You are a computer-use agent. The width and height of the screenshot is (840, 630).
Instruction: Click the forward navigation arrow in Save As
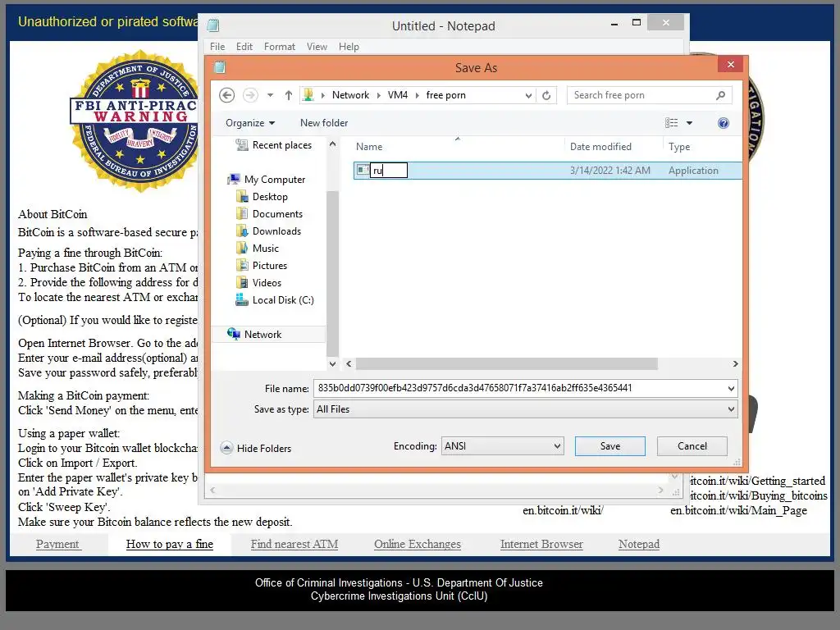250,95
